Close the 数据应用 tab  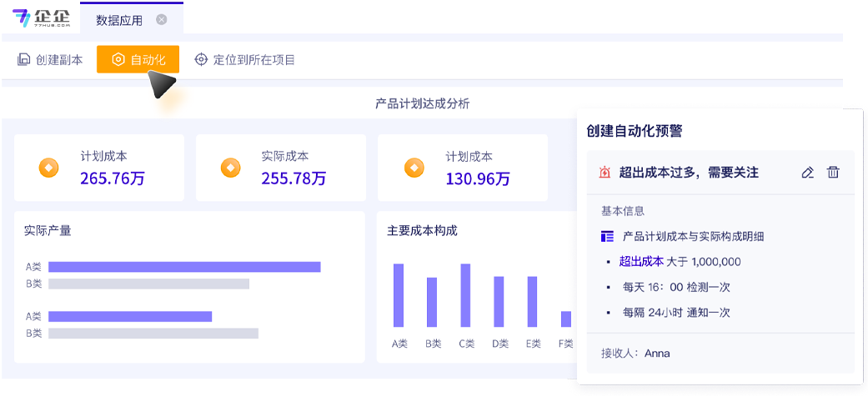(x=162, y=19)
